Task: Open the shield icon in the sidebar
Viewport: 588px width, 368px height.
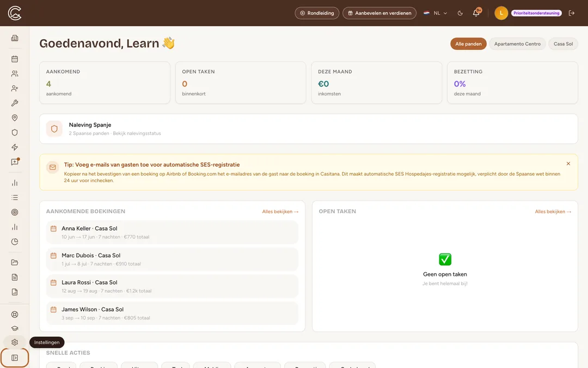Action: [15, 132]
